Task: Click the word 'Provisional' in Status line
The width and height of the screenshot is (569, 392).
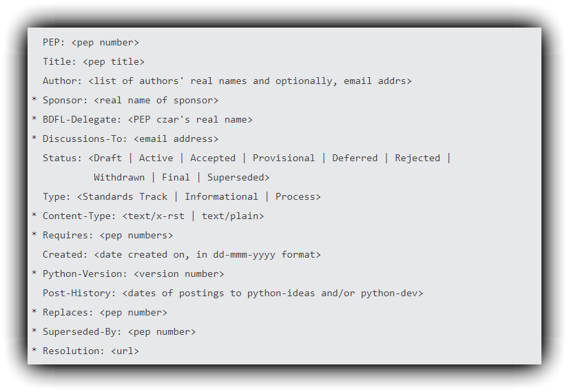Action: 284,158
